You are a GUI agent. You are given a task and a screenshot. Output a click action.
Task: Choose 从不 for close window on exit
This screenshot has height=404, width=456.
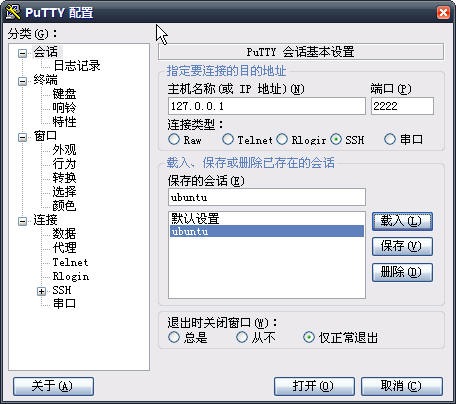click(242, 337)
